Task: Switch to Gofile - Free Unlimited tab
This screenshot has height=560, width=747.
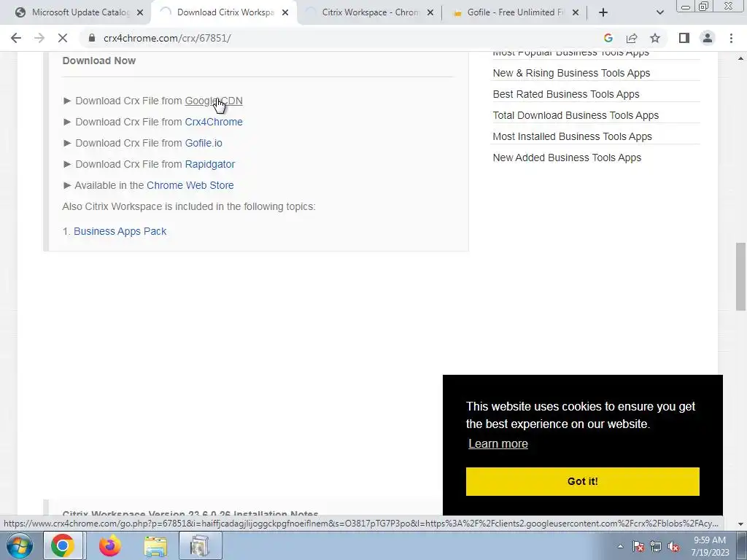Action: tap(516, 13)
